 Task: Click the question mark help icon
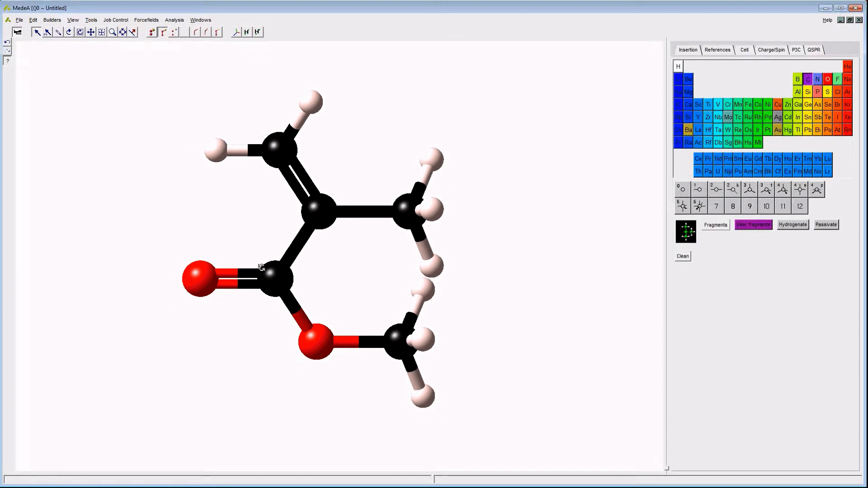[x=7, y=61]
